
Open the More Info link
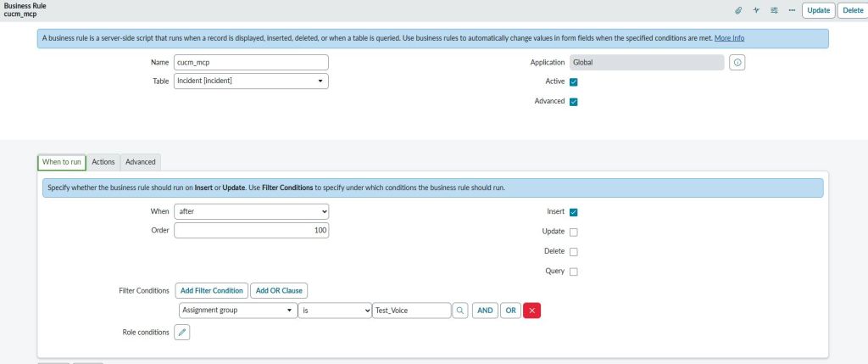[x=729, y=38]
